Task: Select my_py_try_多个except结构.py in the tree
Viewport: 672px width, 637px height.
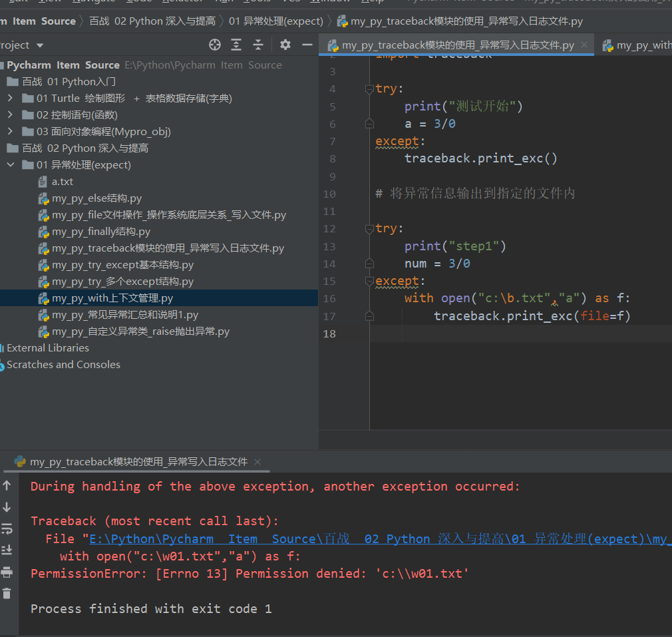Action: coord(122,282)
